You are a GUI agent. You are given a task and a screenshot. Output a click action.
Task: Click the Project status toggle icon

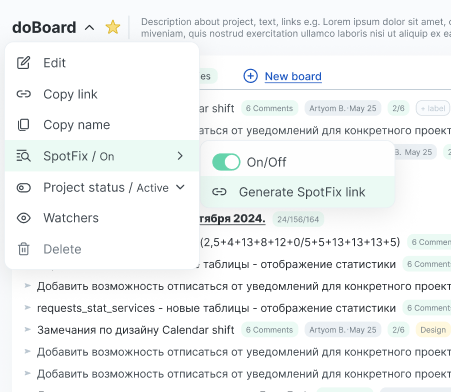click(23, 188)
